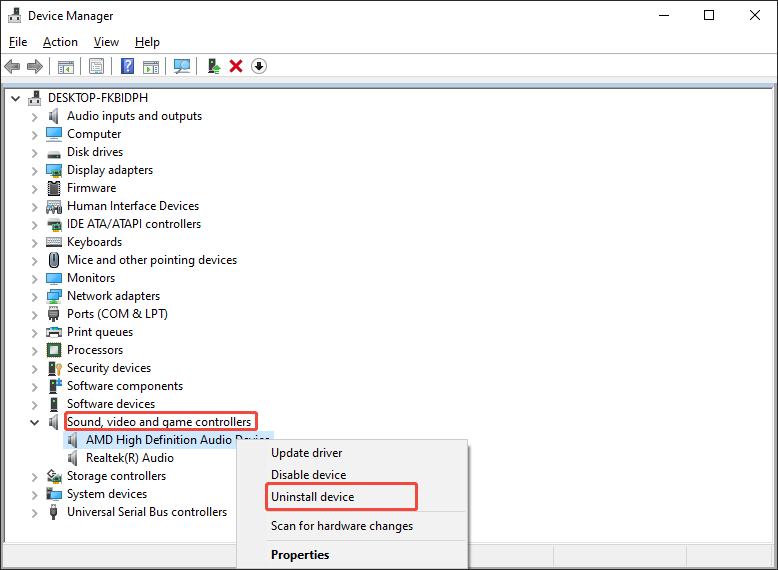The height and width of the screenshot is (570, 778).
Task: Collapse Sound, video and game controllers
Action: click(34, 423)
